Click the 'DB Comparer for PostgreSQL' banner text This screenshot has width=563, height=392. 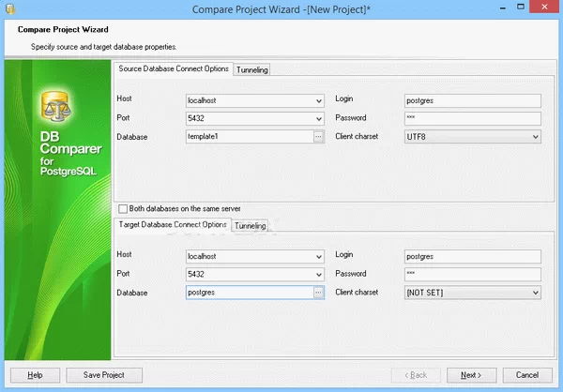tap(70, 153)
